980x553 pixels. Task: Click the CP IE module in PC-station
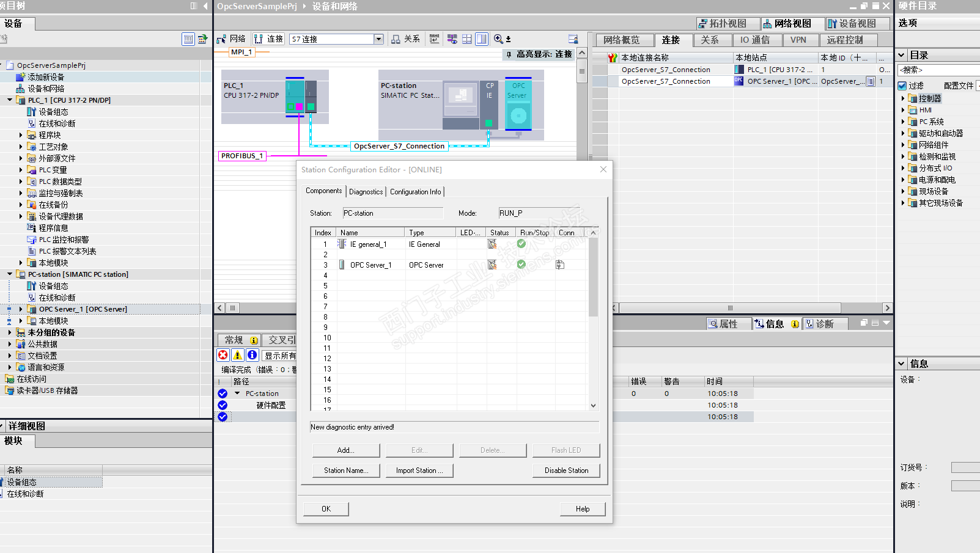[x=489, y=104]
